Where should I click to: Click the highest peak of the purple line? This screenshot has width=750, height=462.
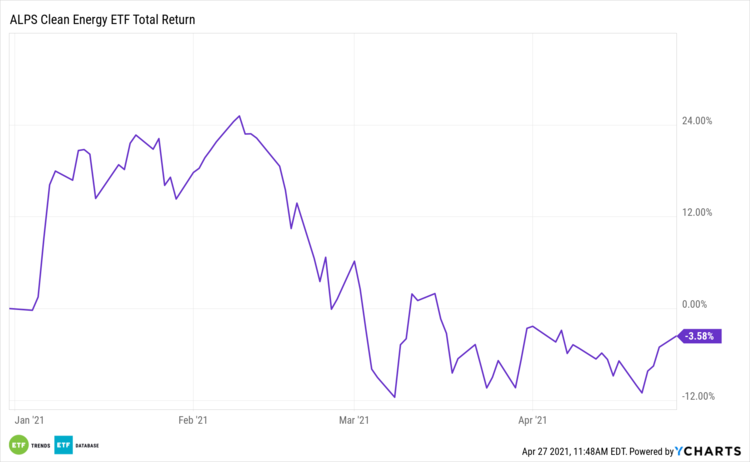239,116
